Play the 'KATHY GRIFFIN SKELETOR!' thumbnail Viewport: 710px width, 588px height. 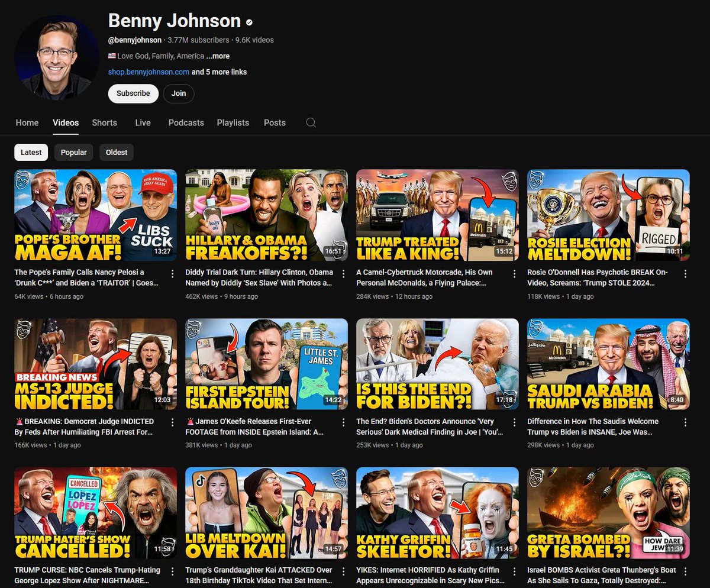[x=437, y=513]
